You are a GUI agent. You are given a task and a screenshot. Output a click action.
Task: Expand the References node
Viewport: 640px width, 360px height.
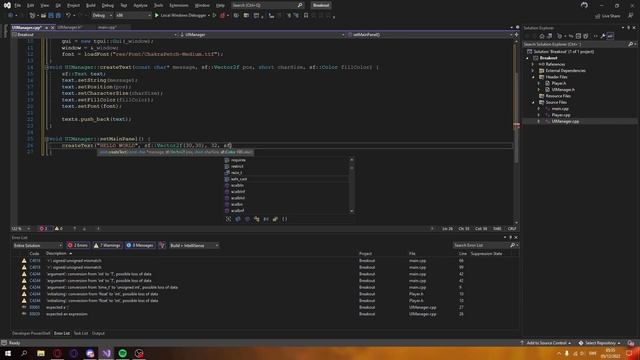(x=533, y=64)
